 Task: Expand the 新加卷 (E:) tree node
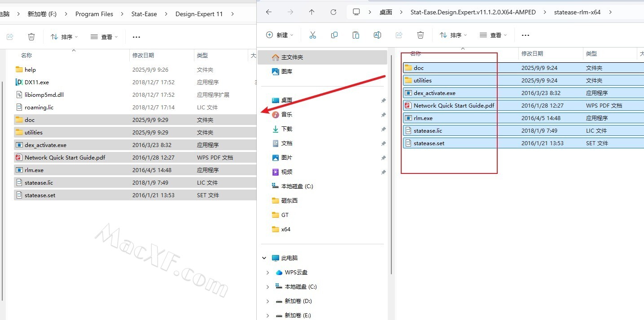268,316
